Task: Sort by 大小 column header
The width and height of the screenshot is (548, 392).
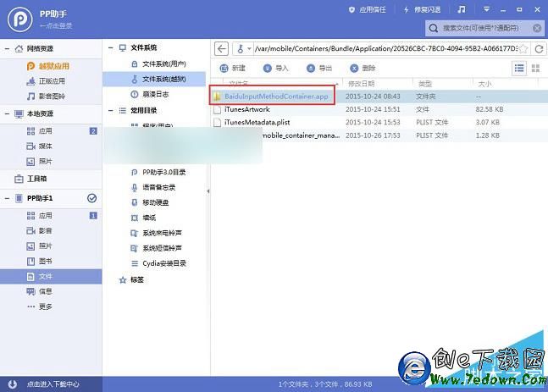Action: pyautogui.click(x=484, y=84)
